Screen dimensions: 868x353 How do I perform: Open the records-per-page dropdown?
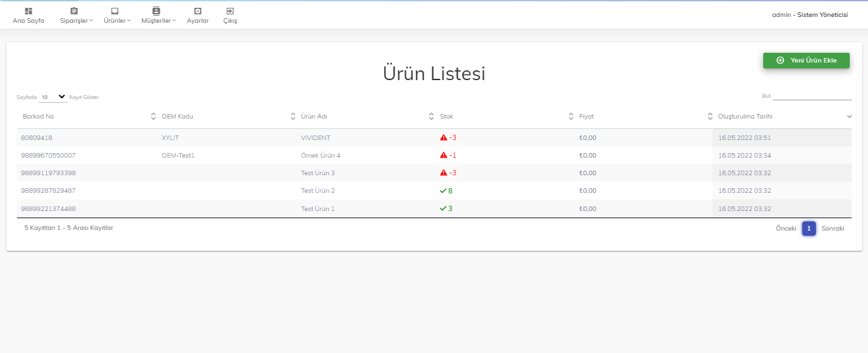coord(53,97)
